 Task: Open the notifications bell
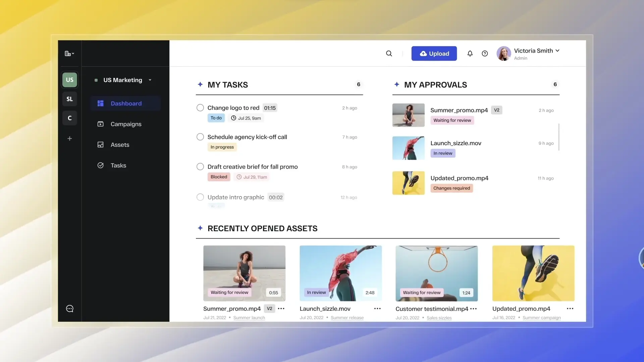pos(470,54)
